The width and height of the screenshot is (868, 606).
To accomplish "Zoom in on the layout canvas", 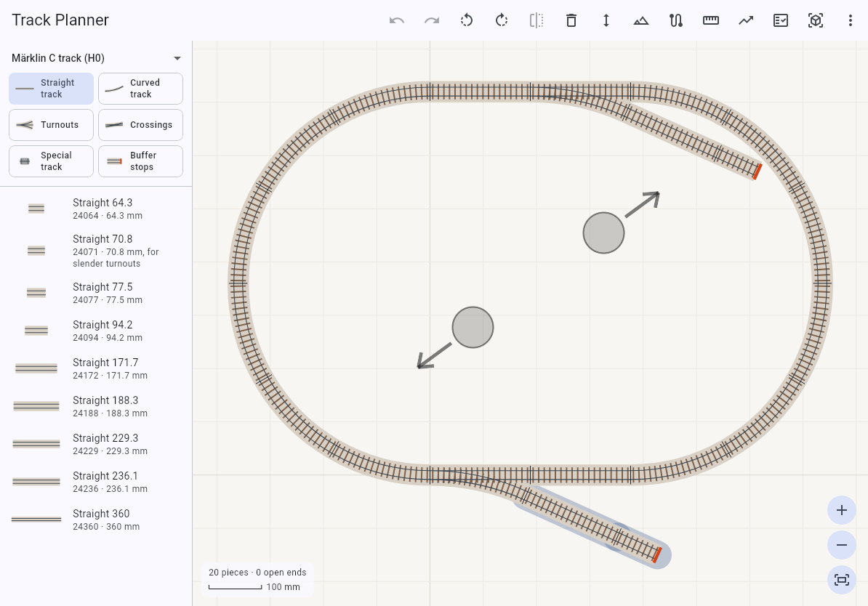I will [841, 510].
